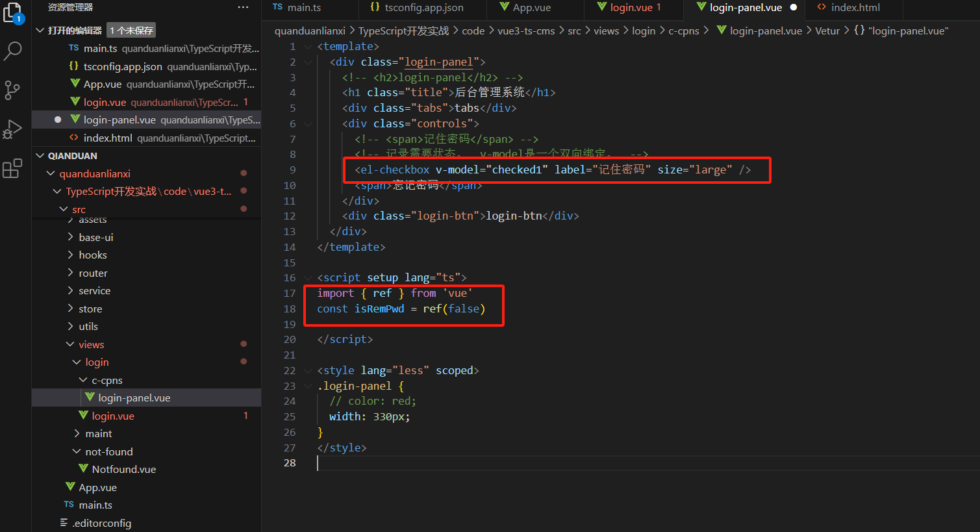Fold the script block at line 16

click(308, 278)
